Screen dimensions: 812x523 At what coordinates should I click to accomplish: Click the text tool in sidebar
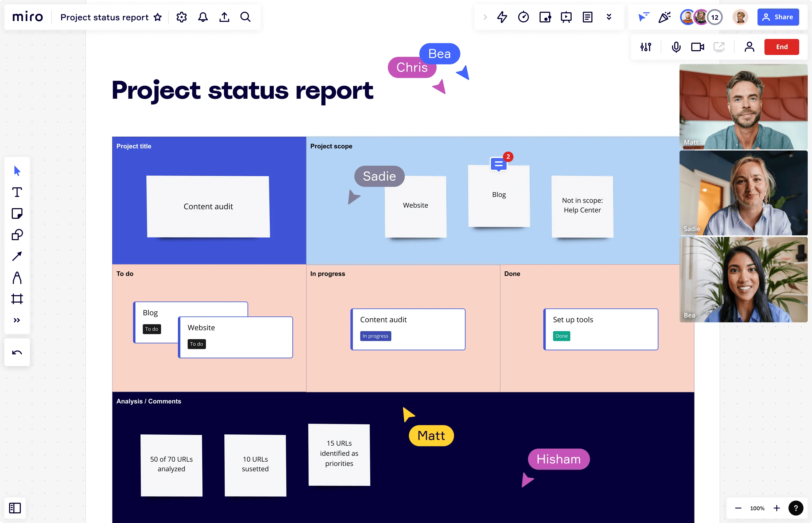[x=17, y=193]
